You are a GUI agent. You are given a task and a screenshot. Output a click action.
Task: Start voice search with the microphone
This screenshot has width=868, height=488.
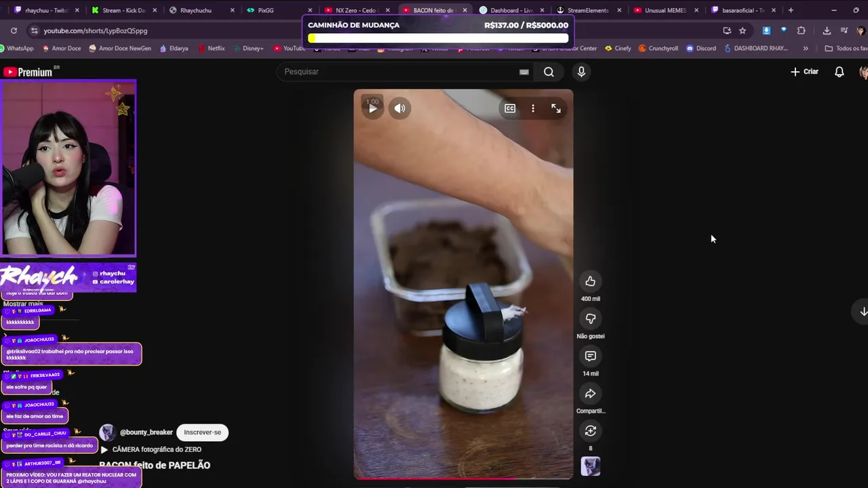coord(581,72)
